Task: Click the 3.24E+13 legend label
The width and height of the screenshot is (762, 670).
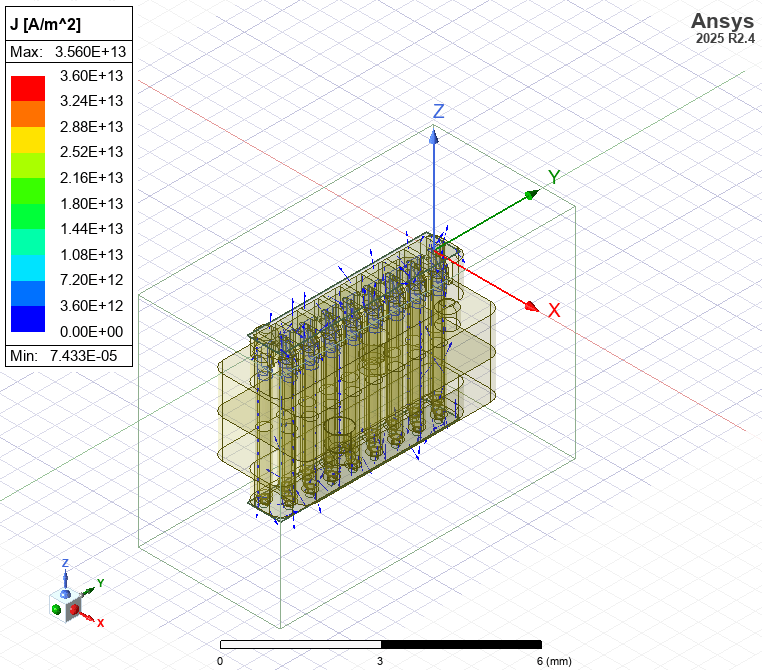Action: point(91,101)
